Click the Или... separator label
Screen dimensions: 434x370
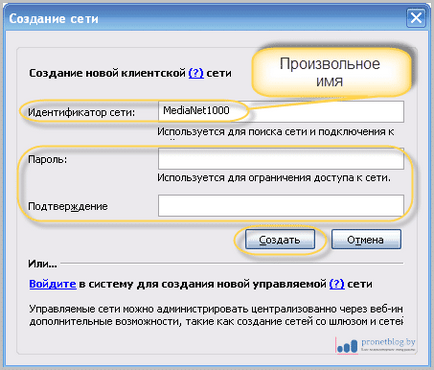click(43, 264)
